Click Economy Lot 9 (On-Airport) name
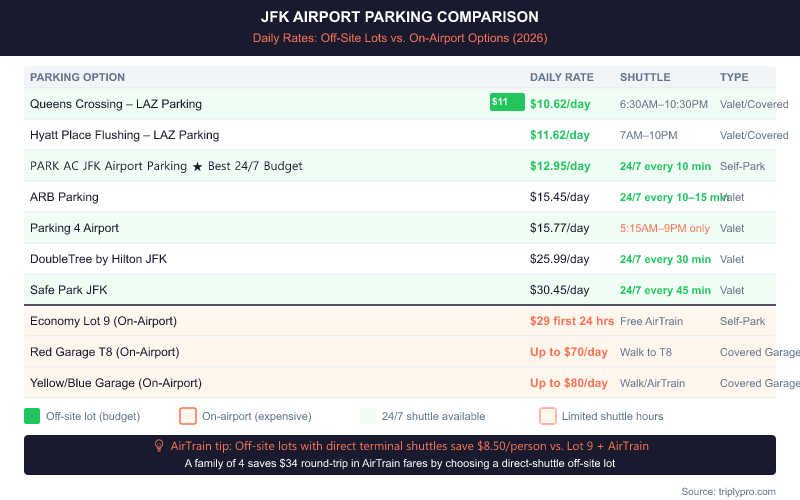 pos(103,321)
